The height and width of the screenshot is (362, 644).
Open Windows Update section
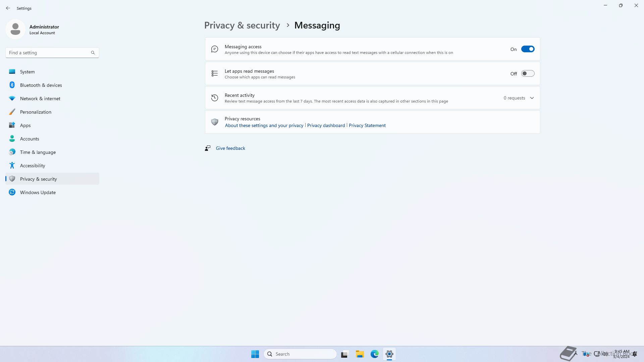(38, 192)
